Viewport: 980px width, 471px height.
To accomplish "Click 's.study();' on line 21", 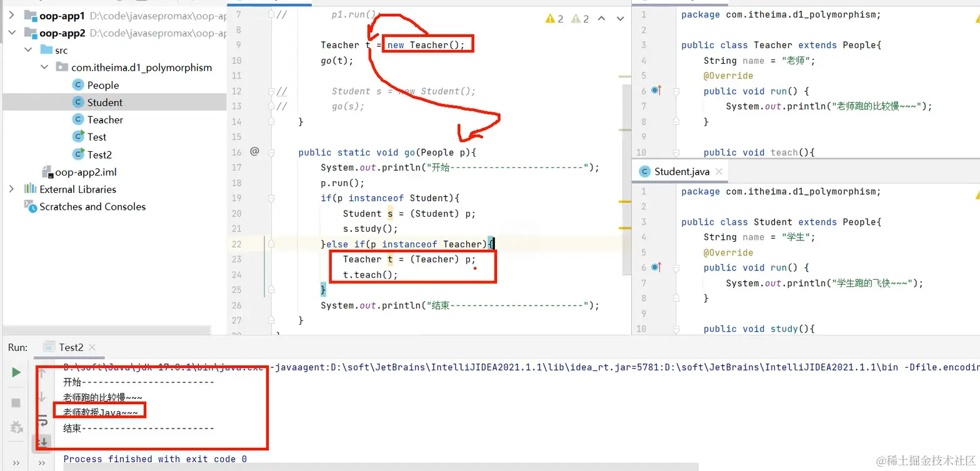I will 371,229.
